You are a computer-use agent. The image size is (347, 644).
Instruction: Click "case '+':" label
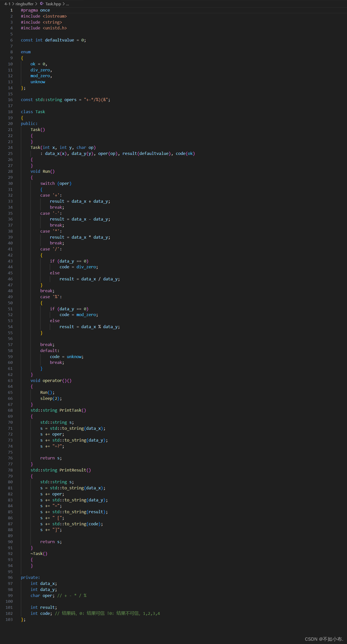51,195
